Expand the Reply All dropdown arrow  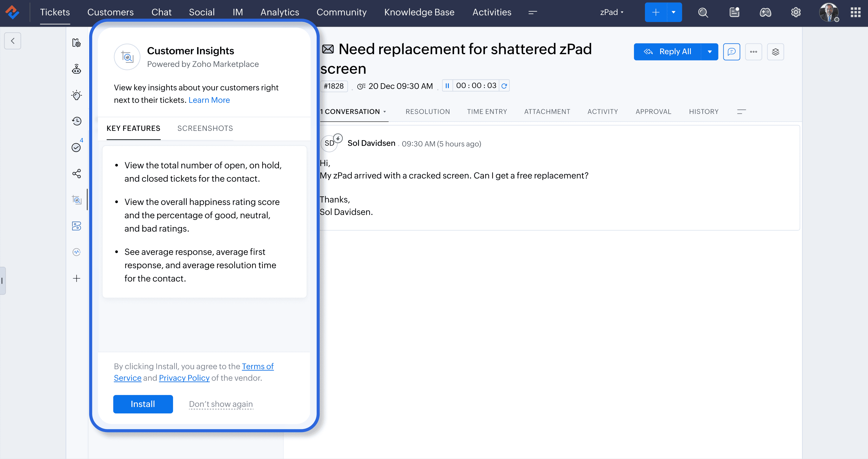710,52
